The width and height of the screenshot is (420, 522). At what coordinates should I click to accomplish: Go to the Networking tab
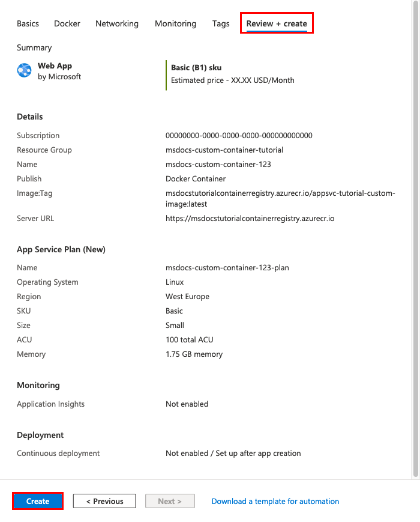(x=117, y=23)
